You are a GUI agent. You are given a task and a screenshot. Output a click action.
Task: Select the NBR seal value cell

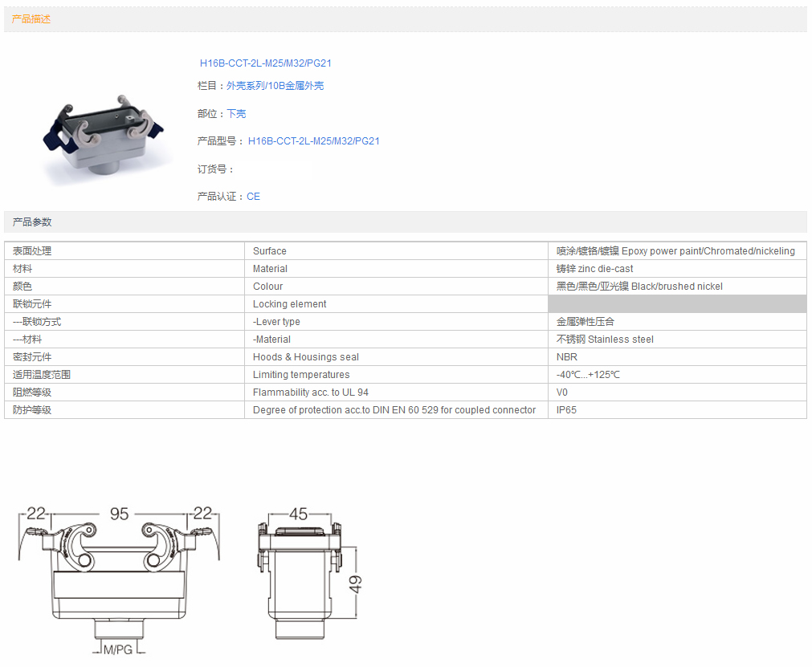click(567, 357)
